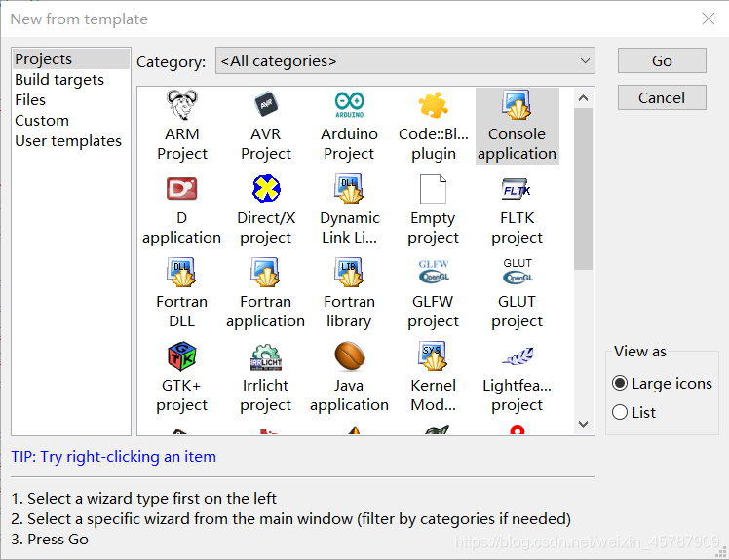Choose the Java application coffee bean icon
This screenshot has height=560, width=729.
coord(350,356)
